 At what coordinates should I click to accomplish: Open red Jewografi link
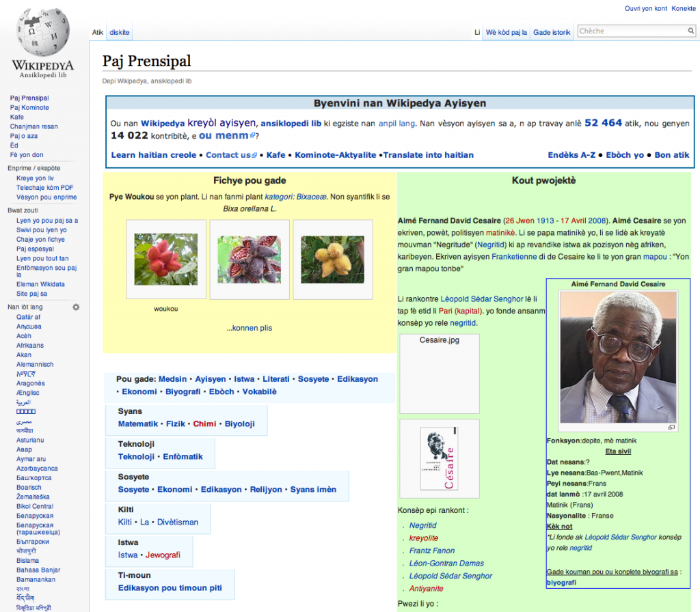coord(163,555)
